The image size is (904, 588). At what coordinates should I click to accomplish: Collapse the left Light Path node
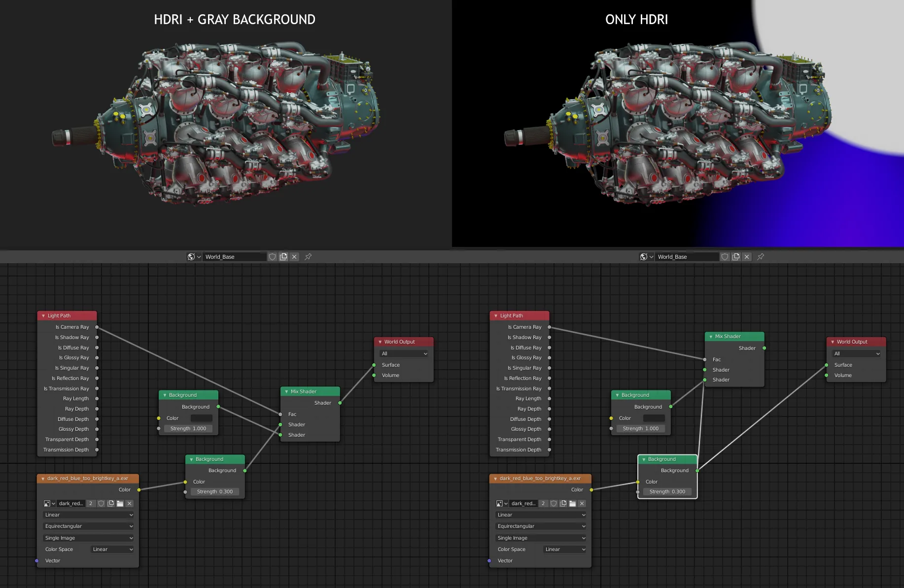[43, 316]
